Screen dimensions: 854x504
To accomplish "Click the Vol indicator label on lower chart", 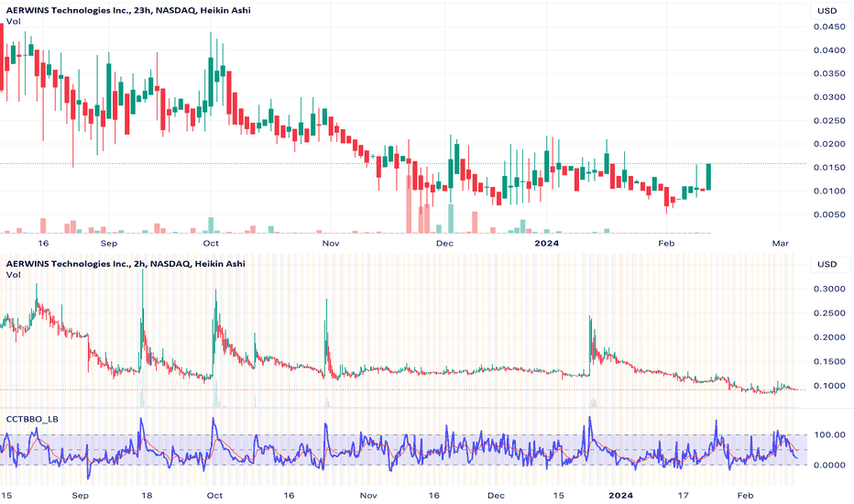I will click(14, 275).
